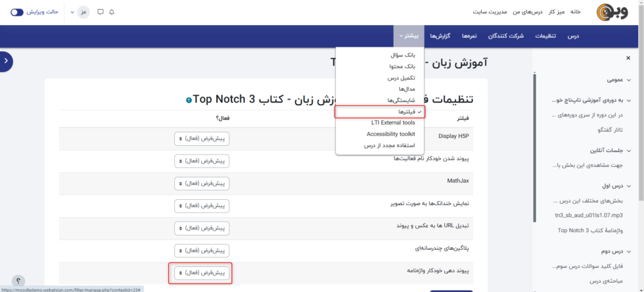Open the glossary auto-linking filter dropdown

coord(202,272)
